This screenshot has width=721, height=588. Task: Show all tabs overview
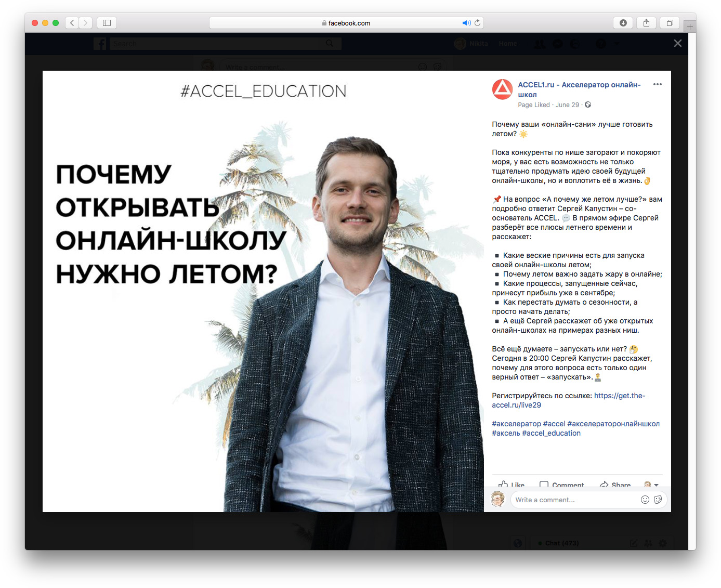point(670,23)
